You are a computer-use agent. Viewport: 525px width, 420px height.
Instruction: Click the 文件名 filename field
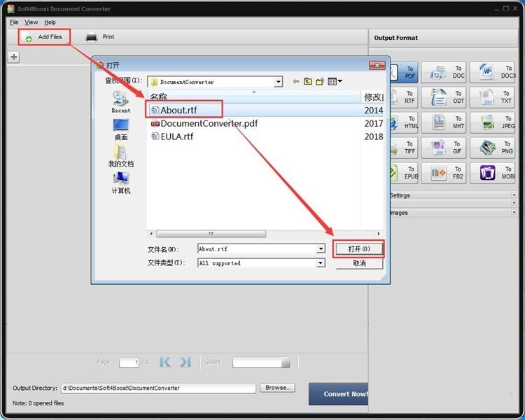(x=257, y=249)
